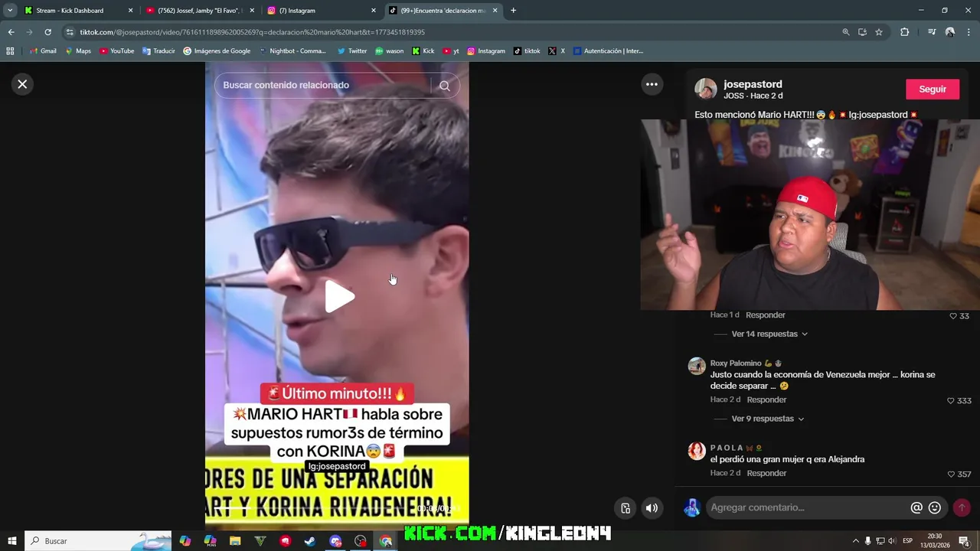980x551 pixels.
Task: Open Steam from the taskbar
Action: [x=310, y=541]
